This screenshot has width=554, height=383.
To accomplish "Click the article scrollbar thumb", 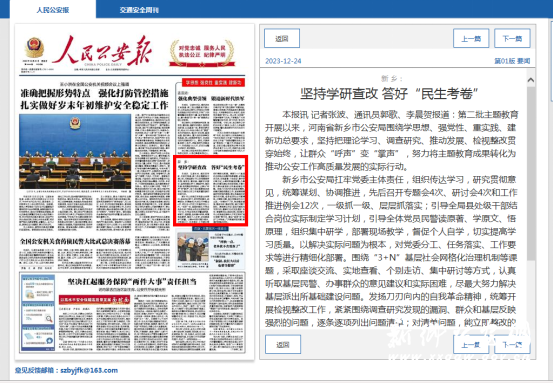I will (x=530, y=173).
